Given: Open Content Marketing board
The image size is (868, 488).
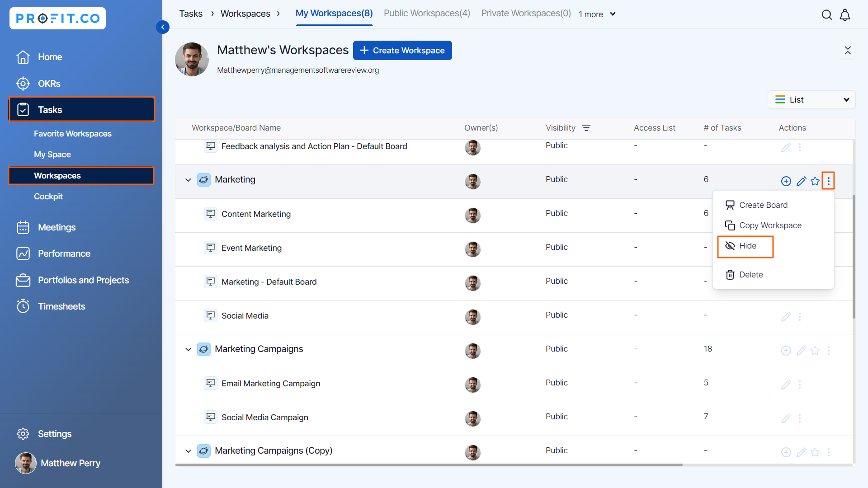Looking at the screenshot, I should 256,214.
